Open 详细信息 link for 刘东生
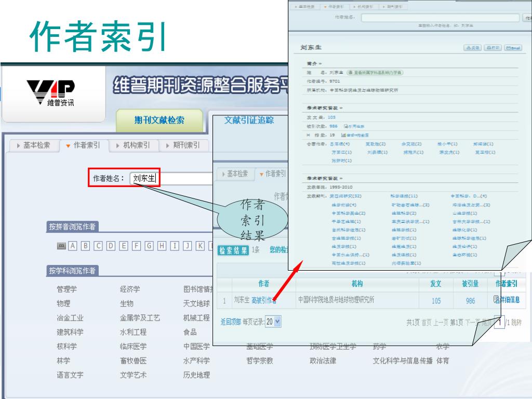 tap(509, 300)
